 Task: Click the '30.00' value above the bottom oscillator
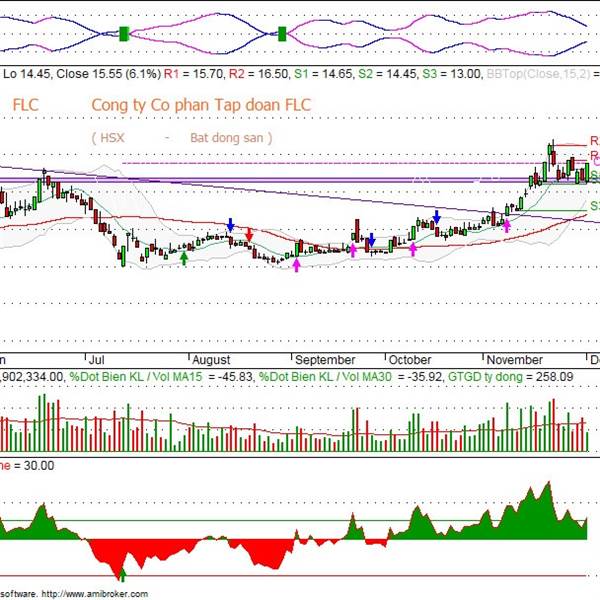(39, 466)
